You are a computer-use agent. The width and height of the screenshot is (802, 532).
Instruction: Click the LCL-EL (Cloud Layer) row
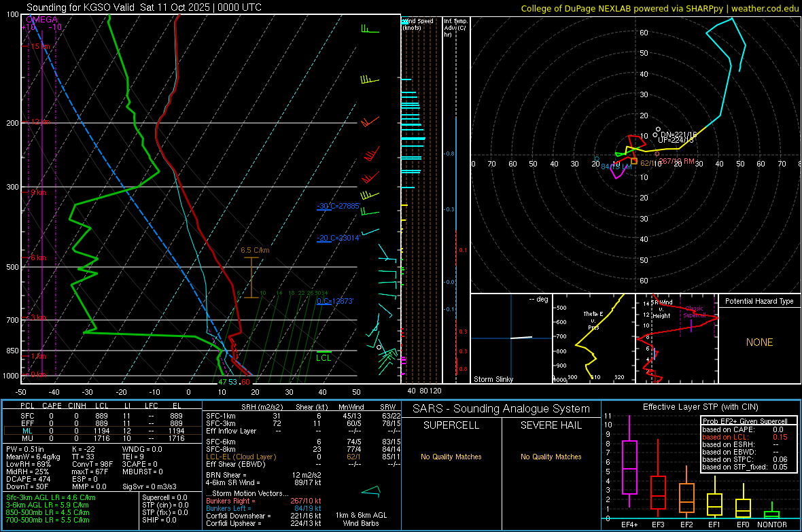[x=303, y=457]
